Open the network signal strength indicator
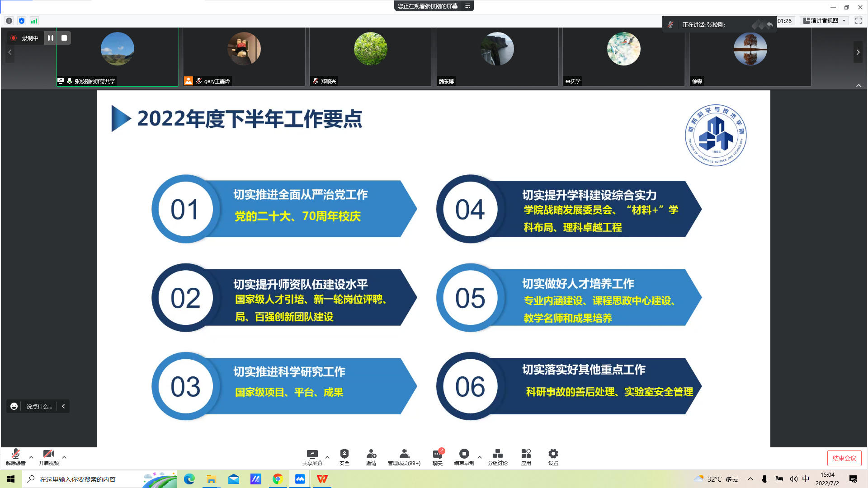Image resolution: width=868 pixels, height=488 pixels. [x=34, y=21]
